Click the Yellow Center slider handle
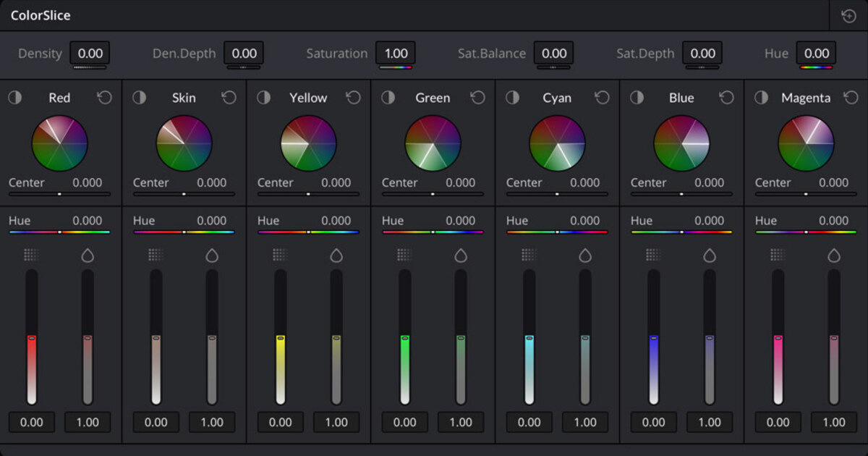Screen dimensions: 868x456 tap(308, 194)
